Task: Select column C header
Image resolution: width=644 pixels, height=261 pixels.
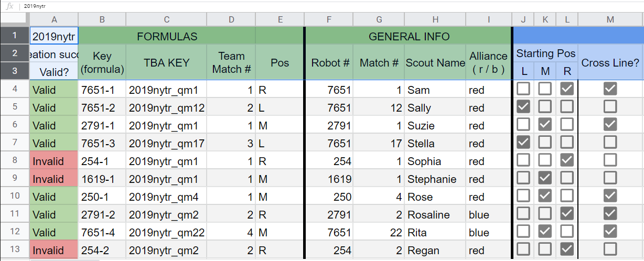Action: (x=166, y=19)
